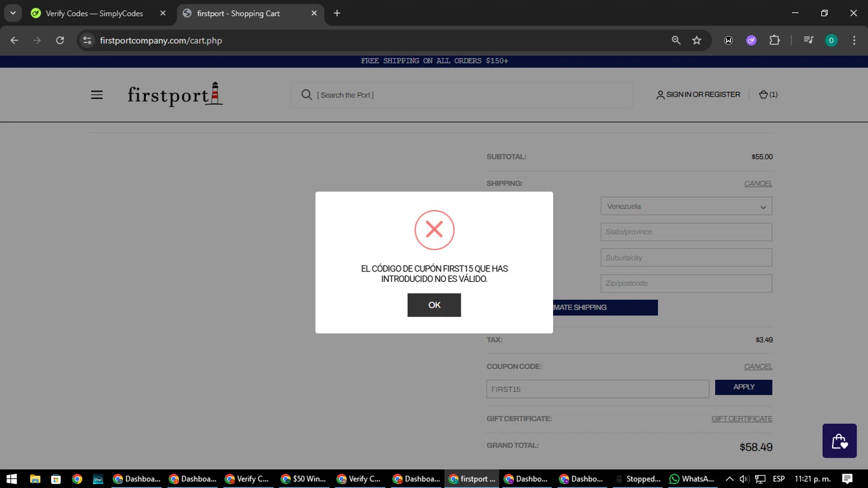Switch to the firstport taskbar window

pyautogui.click(x=472, y=479)
